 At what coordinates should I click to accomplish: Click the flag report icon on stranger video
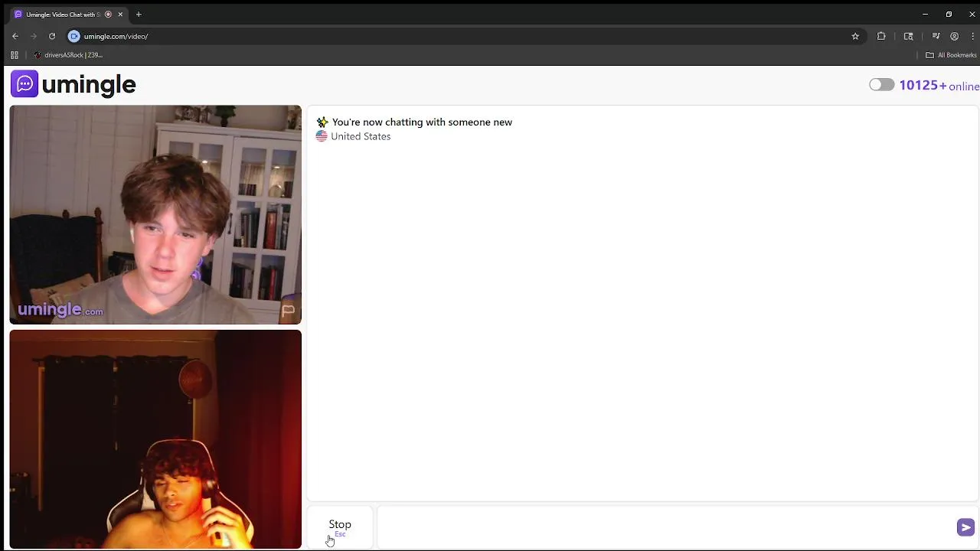tap(288, 311)
